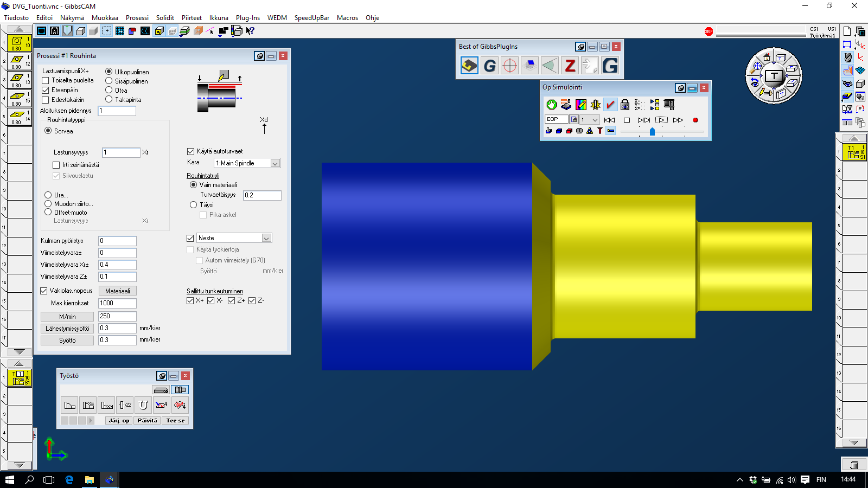This screenshot has width=868, height=488.
Task: Click the padlock eye icon in simulation panel
Action: point(625,105)
